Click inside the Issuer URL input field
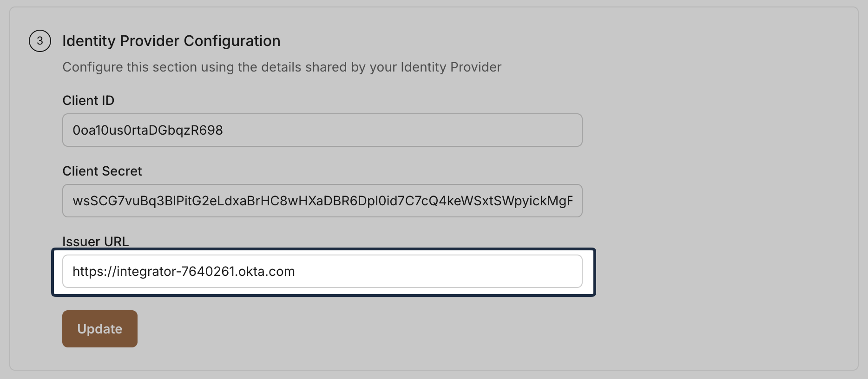Screen dimensions: 868x379 [x=322, y=271]
